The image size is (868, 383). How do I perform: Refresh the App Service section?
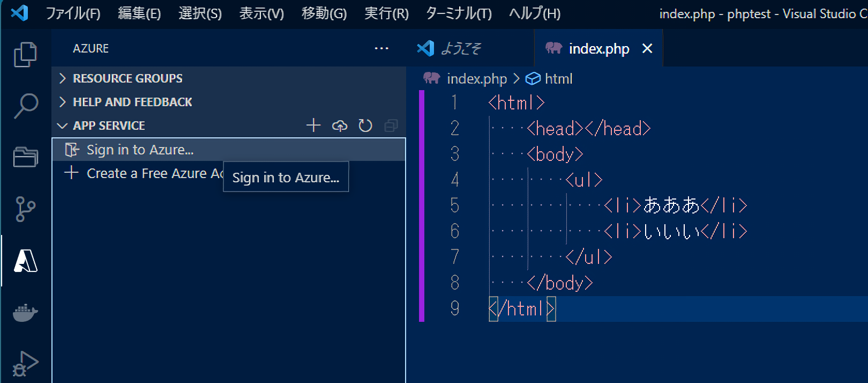coord(365,126)
